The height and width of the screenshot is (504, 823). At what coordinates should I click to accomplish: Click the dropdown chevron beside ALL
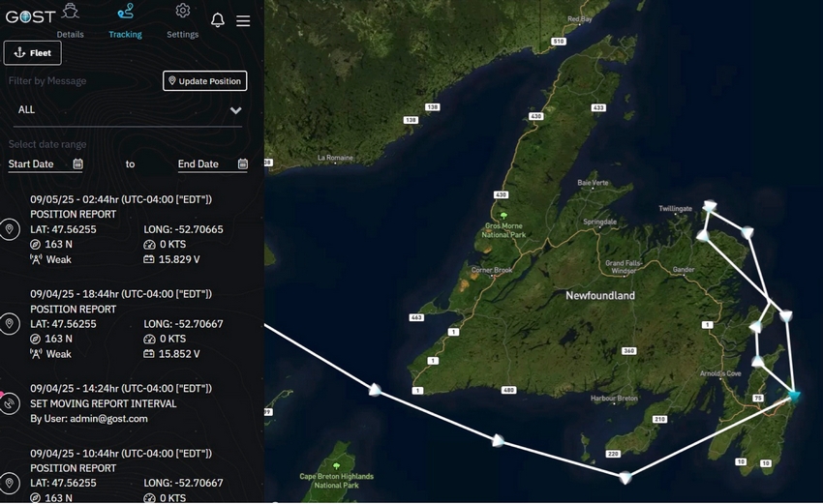(x=235, y=110)
